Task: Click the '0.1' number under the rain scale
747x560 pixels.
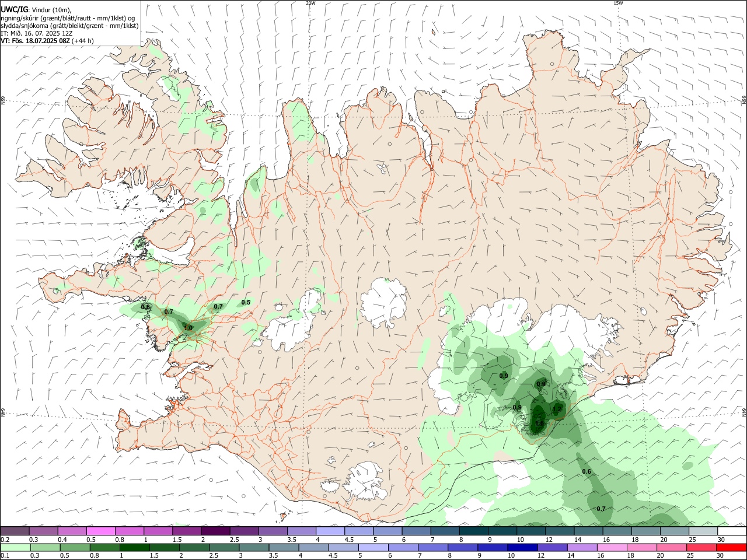Action: click(x=5, y=555)
